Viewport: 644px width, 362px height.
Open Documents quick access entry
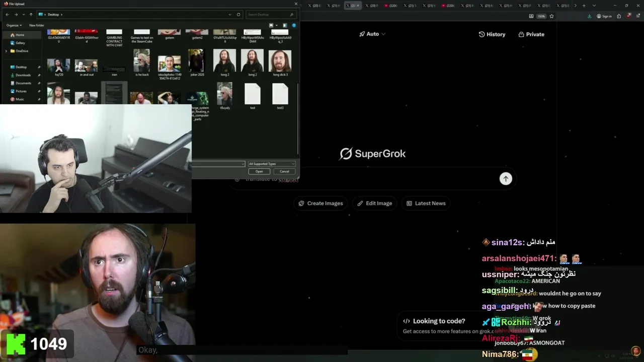click(x=23, y=83)
